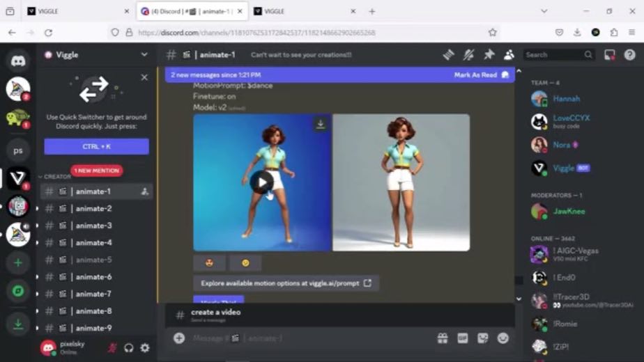Open a new browser tab
Image resolution: width=644 pixels, height=362 pixels.
372,12
